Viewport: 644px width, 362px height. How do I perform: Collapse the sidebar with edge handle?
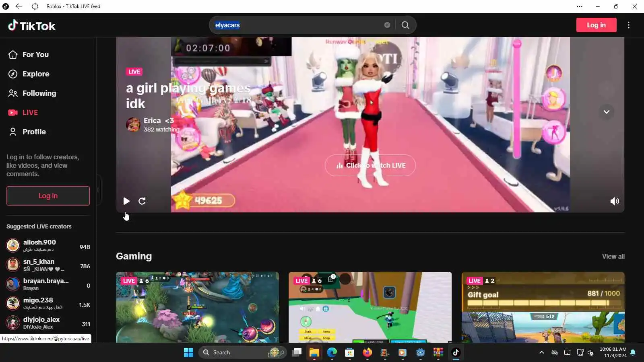[98, 190]
